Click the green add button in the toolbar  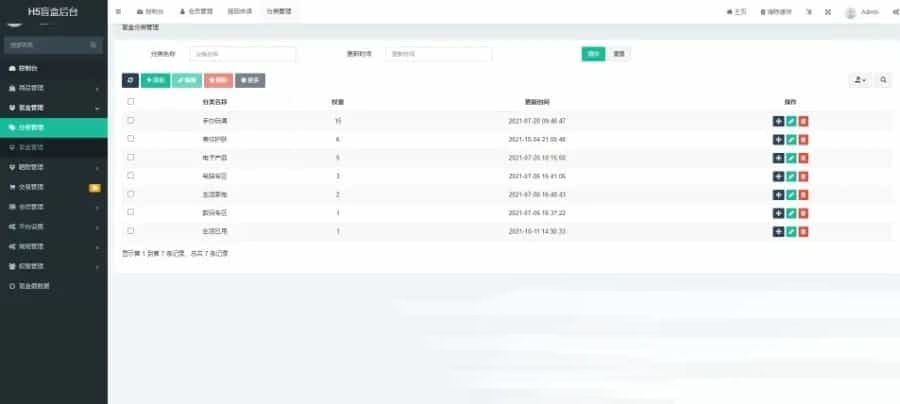pos(155,80)
